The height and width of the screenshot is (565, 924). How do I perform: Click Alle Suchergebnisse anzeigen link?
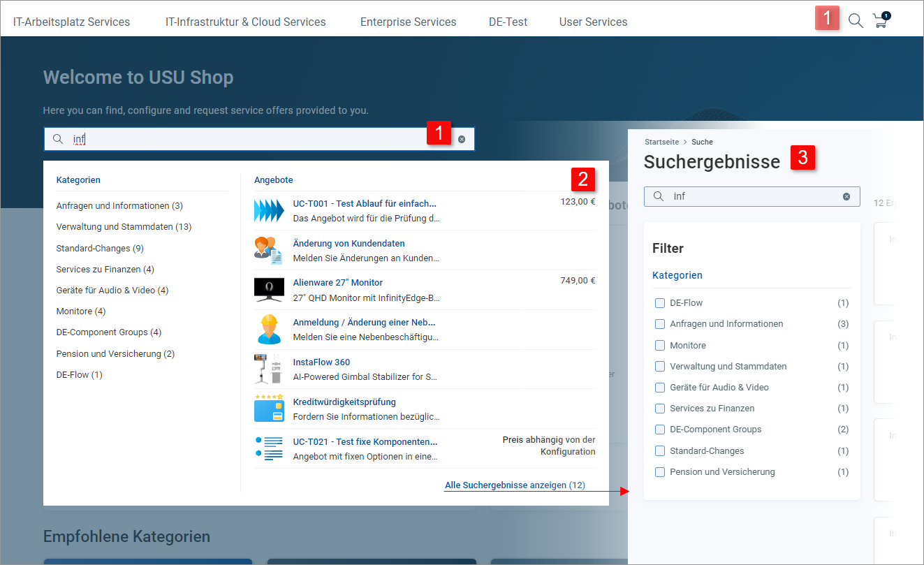coord(515,485)
